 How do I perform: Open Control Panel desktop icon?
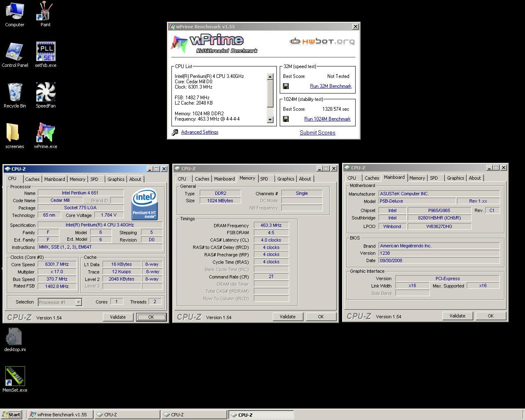pyautogui.click(x=15, y=55)
